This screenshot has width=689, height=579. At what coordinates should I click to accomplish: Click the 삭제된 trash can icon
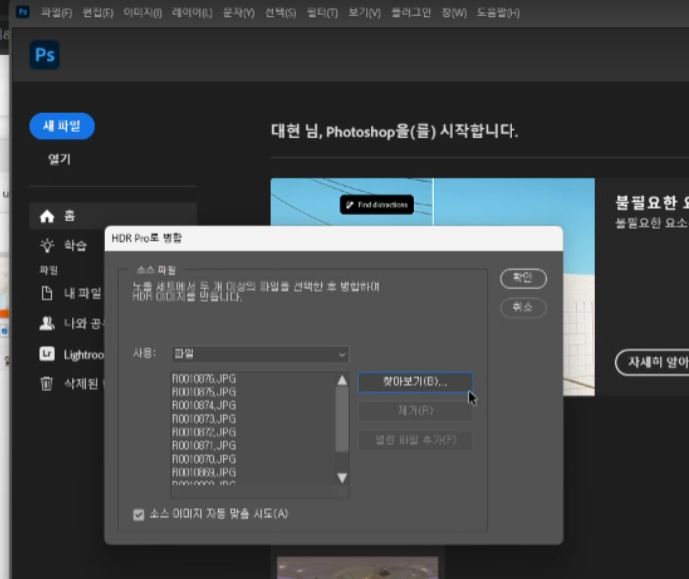click(47, 384)
